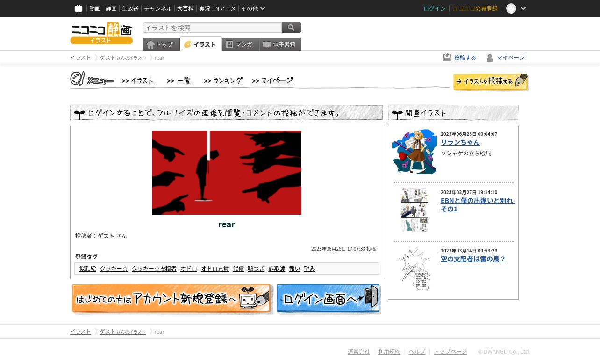Open the EBNと僕の出逢いと別れ thumbnail
Viewport: 600px width, 364px height.
[x=414, y=210]
